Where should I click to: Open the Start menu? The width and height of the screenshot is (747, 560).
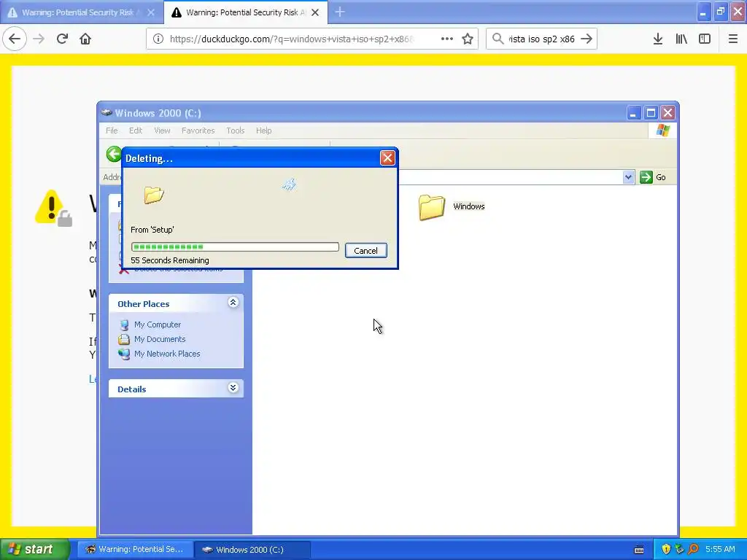click(35, 549)
